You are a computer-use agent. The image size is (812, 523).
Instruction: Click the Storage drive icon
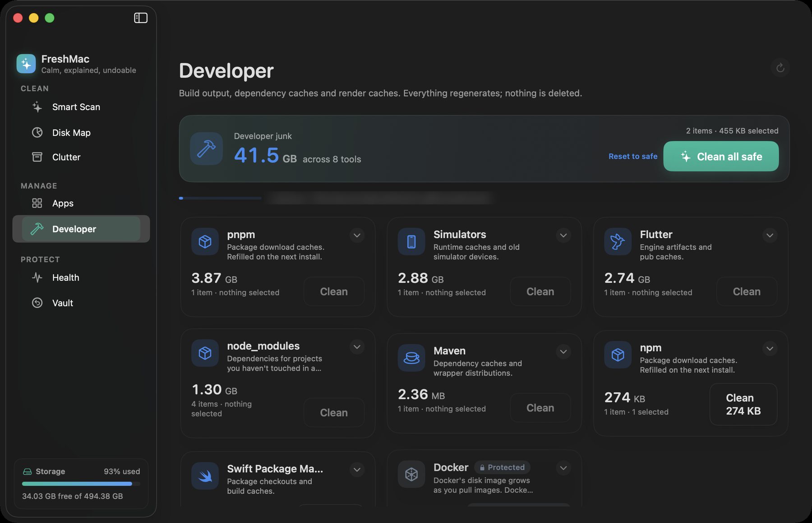(x=27, y=472)
